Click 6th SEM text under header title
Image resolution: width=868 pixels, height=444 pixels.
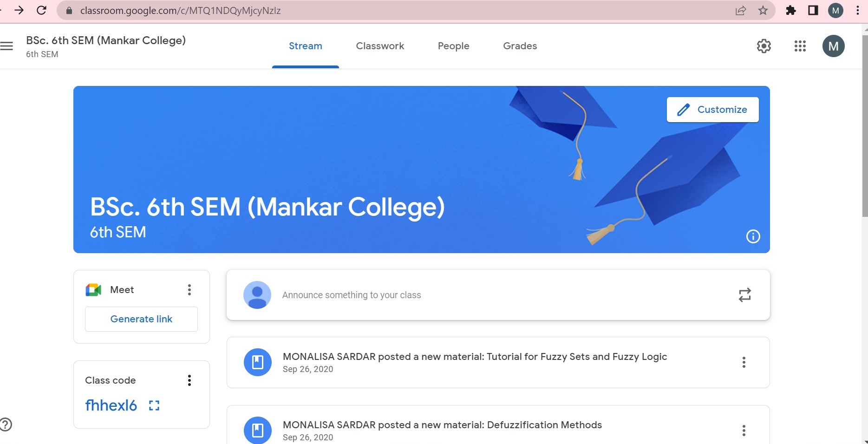tap(42, 54)
